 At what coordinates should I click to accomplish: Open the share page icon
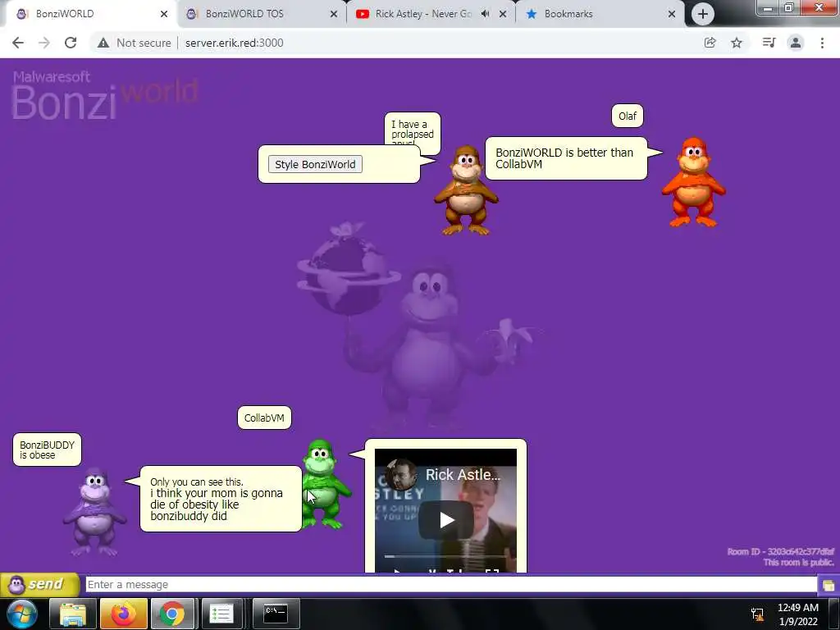pyautogui.click(x=710, y=43)
